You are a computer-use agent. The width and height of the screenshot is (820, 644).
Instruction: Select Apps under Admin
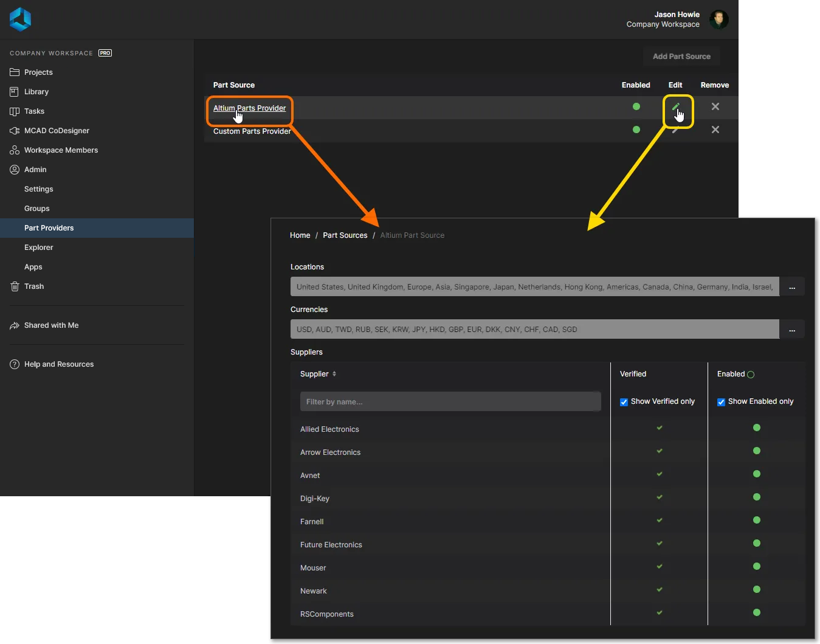click(33, 267)
